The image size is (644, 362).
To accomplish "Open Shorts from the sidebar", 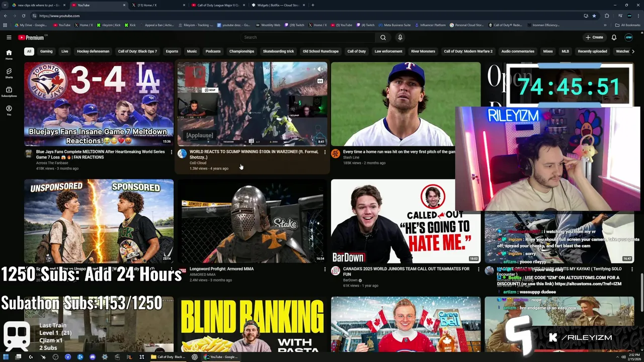I will click(x=9, y=73).
